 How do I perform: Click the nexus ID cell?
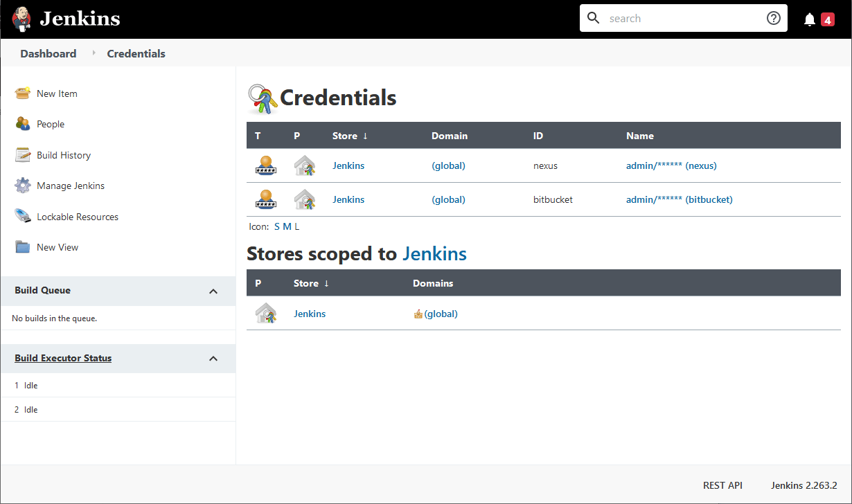click(x=545, y=165)
